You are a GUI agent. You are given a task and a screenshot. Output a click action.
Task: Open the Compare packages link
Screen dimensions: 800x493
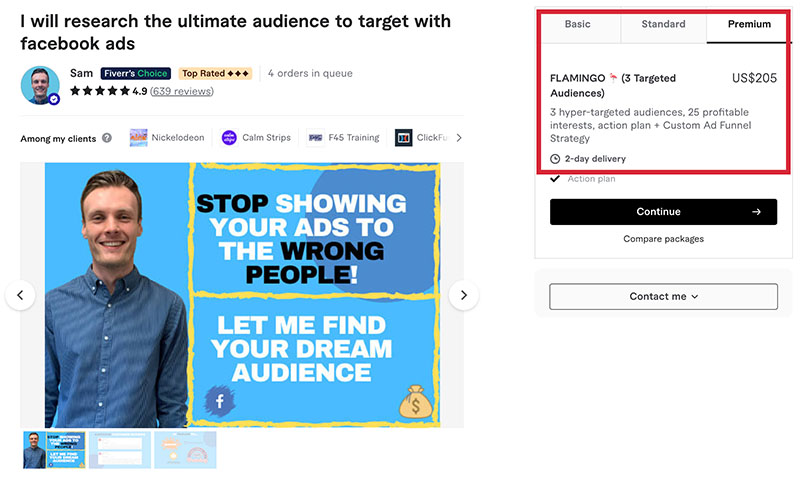[663, 239]
